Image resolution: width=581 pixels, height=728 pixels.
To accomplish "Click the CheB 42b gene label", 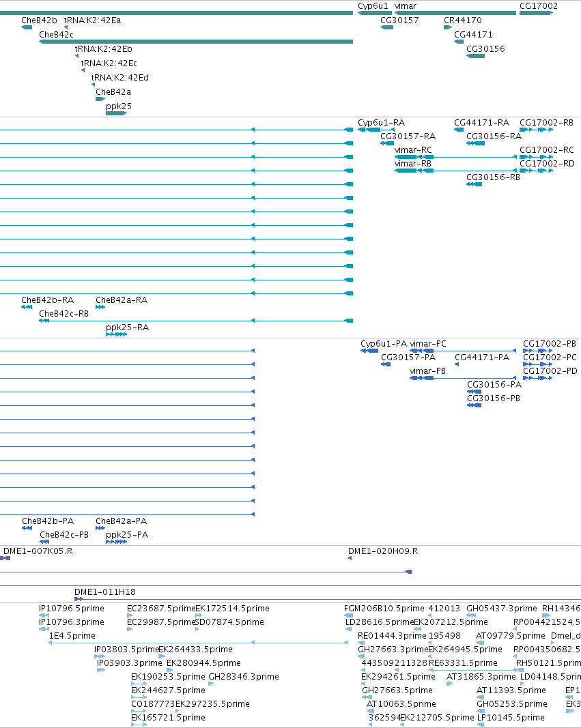I will pos(39,20).
